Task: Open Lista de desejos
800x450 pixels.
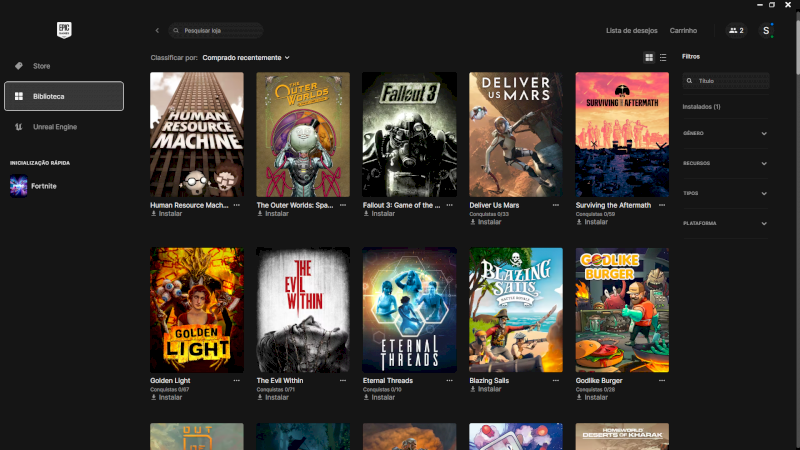Action: click(x=631, y=31)
